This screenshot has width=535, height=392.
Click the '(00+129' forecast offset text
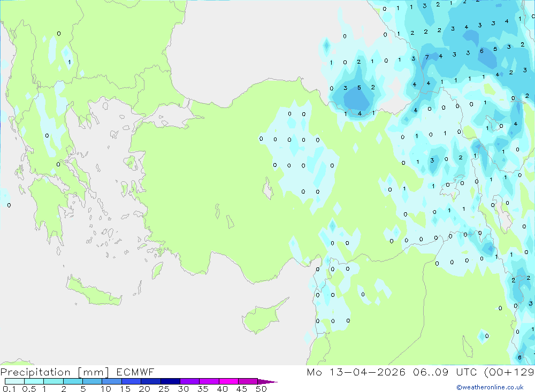coord(509,372)
